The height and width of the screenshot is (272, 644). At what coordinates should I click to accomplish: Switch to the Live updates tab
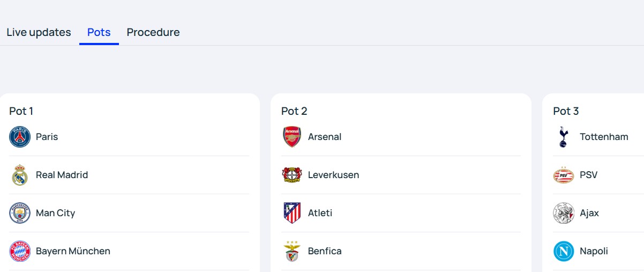point(39,32)
